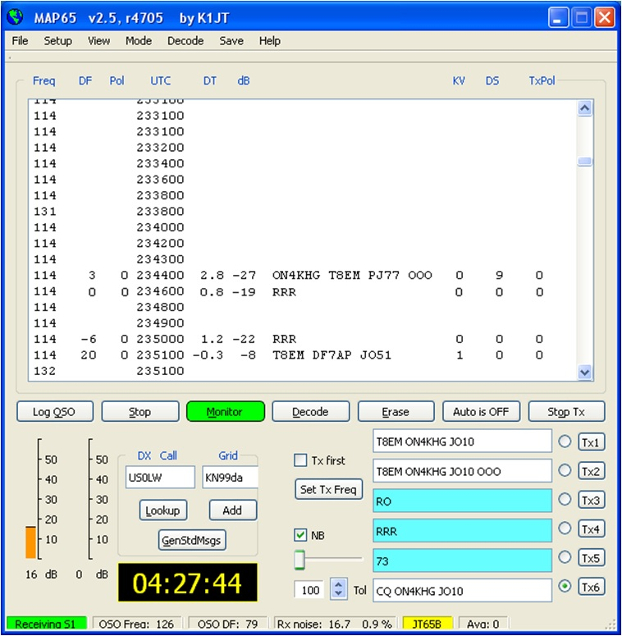The image size is (622, 636).
Task: Click the 73 message field
Action: pos(462,561)
